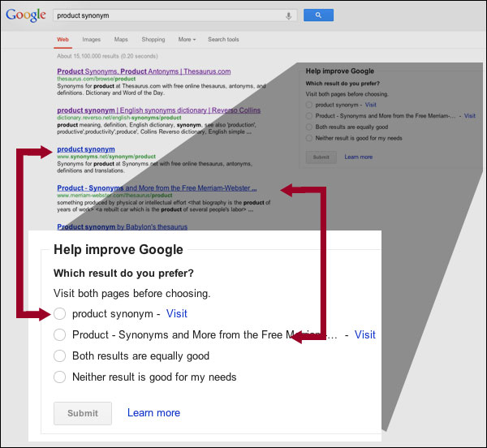Image resolution: width=487 pixels, height=448 pixels.
Task: Click the product synonym search box
Action: (x=166, y=15)
